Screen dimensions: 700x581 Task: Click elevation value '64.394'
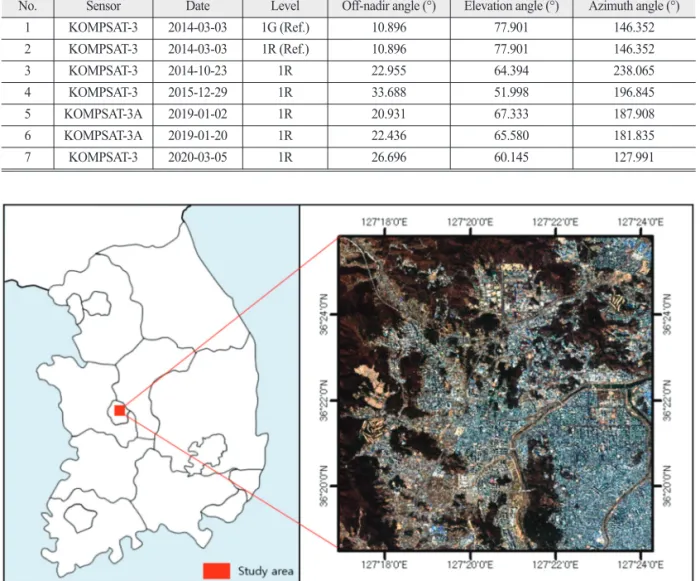511,71
